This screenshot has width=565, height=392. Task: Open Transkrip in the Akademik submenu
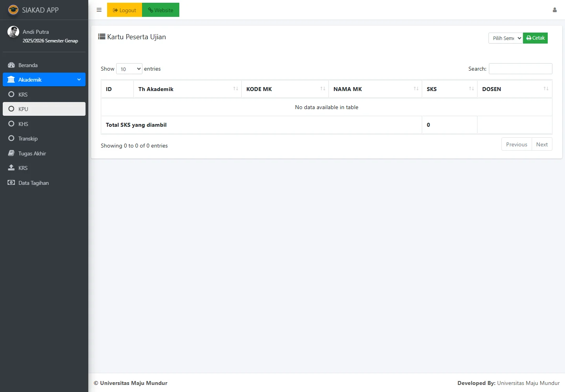click(x=28, y=139)
